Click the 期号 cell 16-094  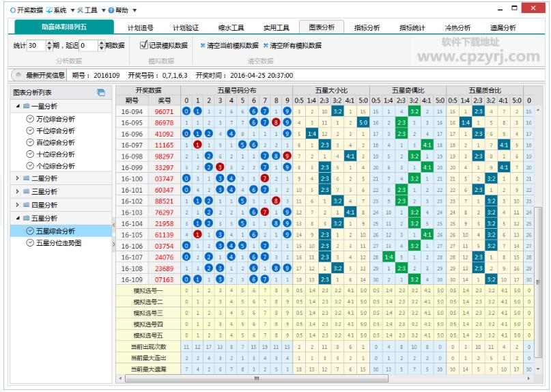click(132, 111)
